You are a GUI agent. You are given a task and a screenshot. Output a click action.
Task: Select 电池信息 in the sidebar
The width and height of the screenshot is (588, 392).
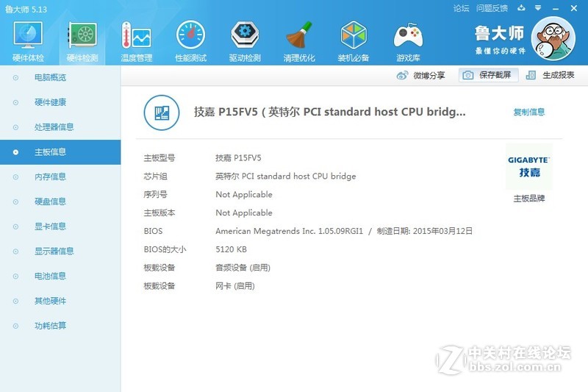(60, 276)
